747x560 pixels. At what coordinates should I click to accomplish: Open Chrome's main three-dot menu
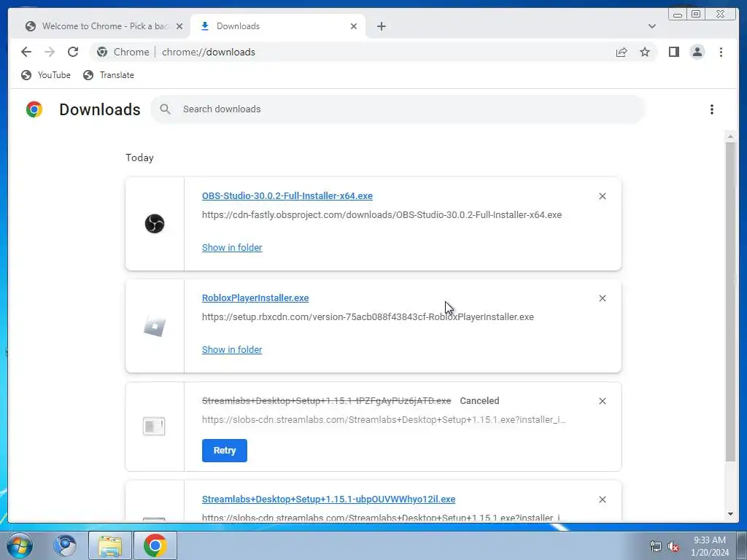721,52
